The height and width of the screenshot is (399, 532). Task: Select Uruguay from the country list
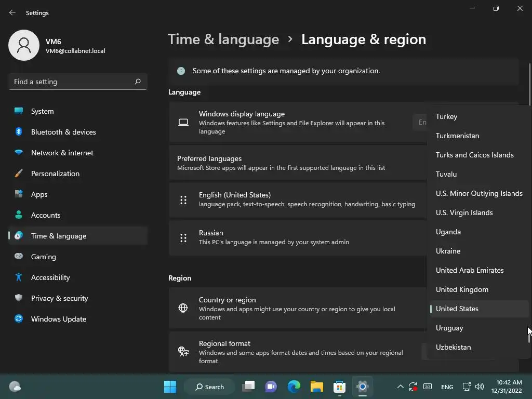[x=479, y=328]
